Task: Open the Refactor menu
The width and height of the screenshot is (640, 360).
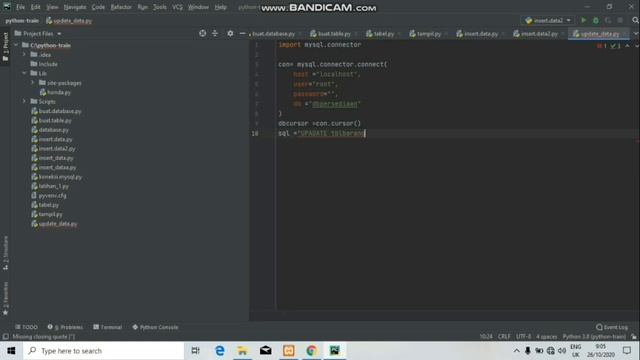Action: pos(121,7)
